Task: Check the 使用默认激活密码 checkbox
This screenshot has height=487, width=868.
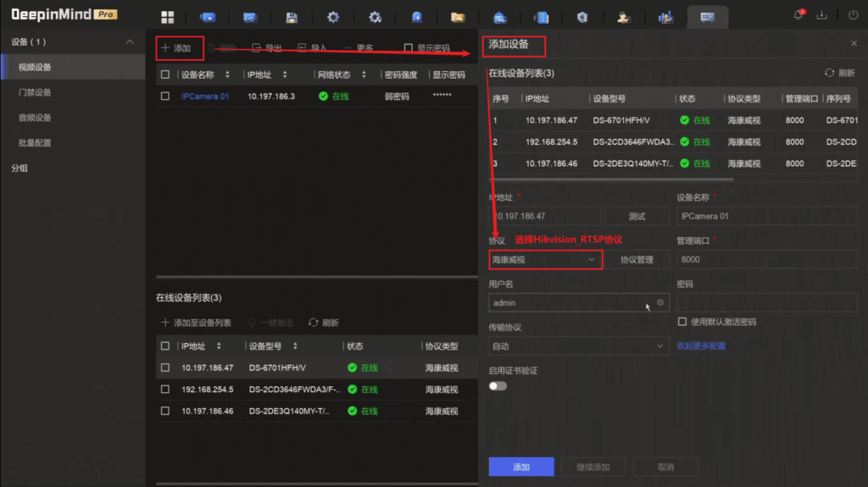Action: (682, 322)
